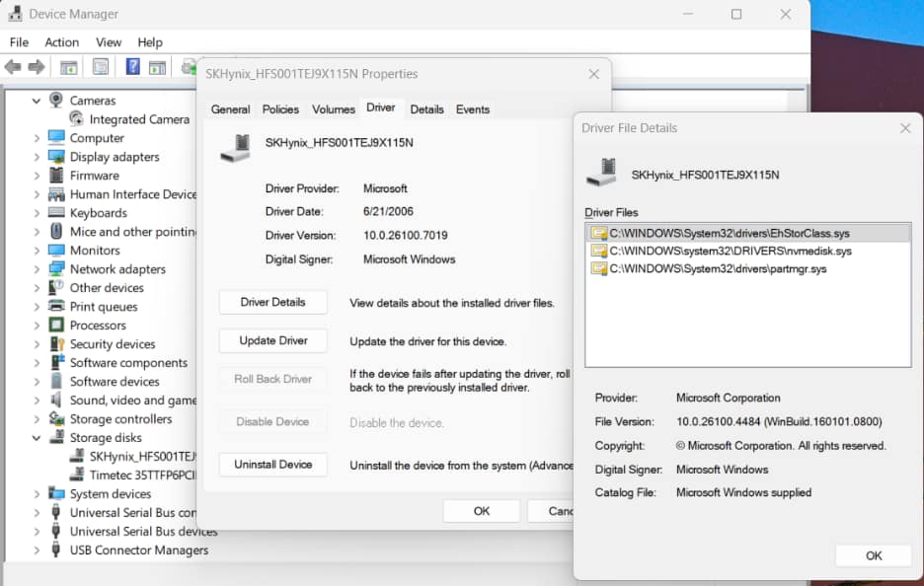The height and width of the screenshot is (586, 924).
Task: Click the Storage controllers icon
Action: click(x=56, y=418)
